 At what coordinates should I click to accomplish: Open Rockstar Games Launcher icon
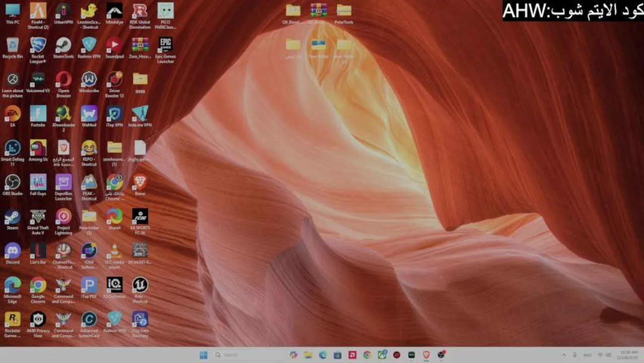(13, 324)
